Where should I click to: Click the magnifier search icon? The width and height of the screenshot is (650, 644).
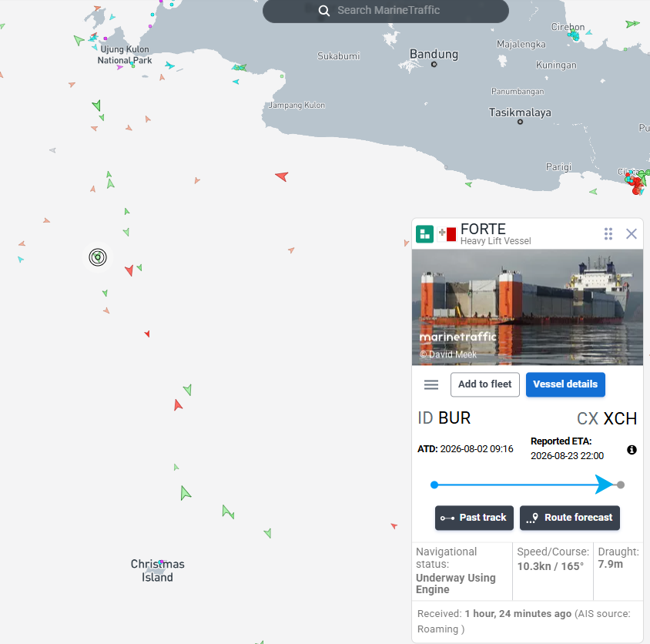[324, 11]
